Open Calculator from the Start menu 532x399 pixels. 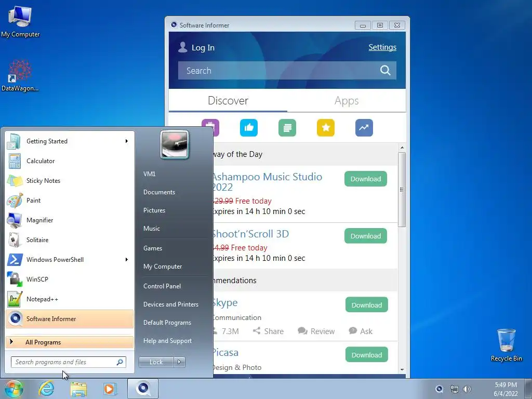click(70, 161)
